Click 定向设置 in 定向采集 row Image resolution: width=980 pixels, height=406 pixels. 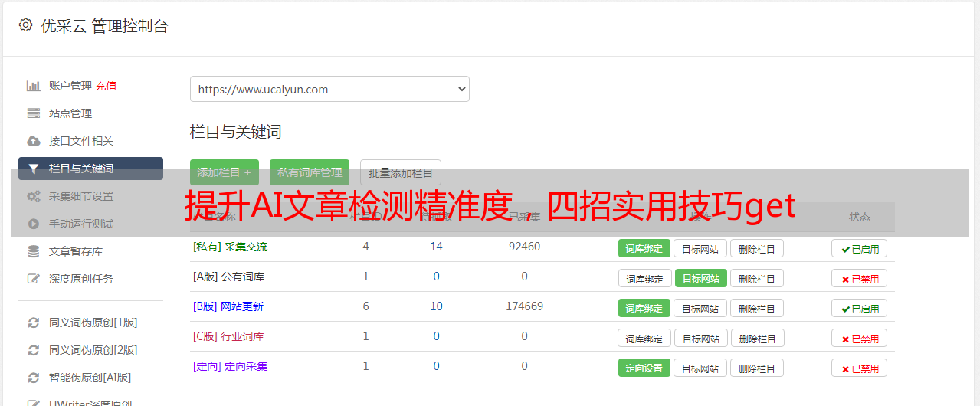pos(644,368)
